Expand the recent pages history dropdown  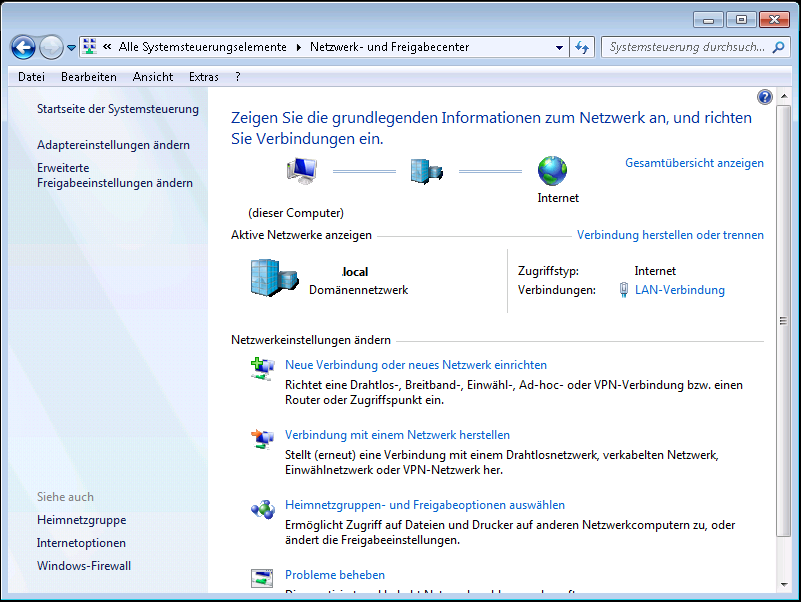71,47
